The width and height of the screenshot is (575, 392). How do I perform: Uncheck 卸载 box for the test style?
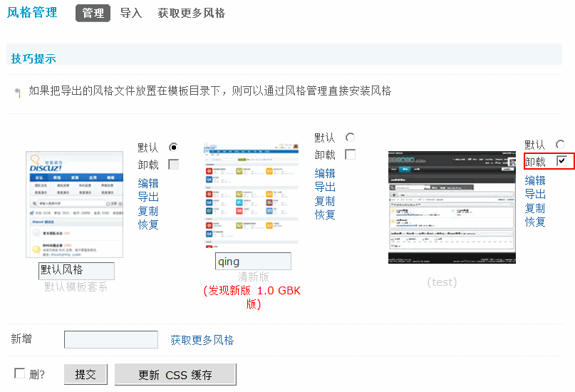(x=561, y=161)
